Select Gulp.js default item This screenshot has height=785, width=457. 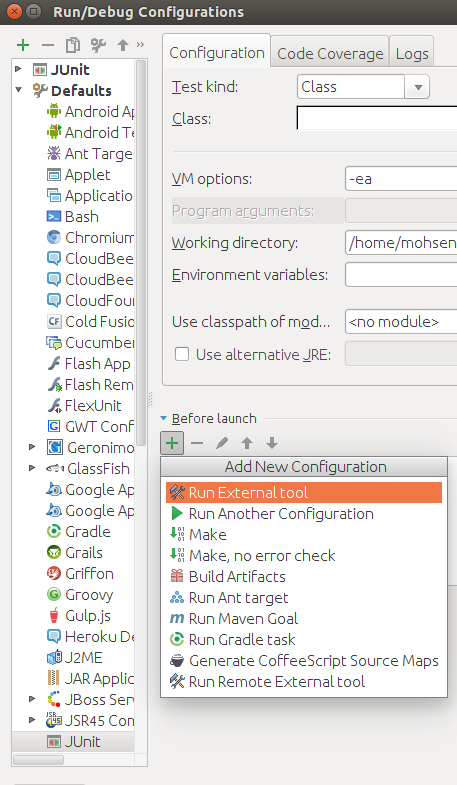79,615
